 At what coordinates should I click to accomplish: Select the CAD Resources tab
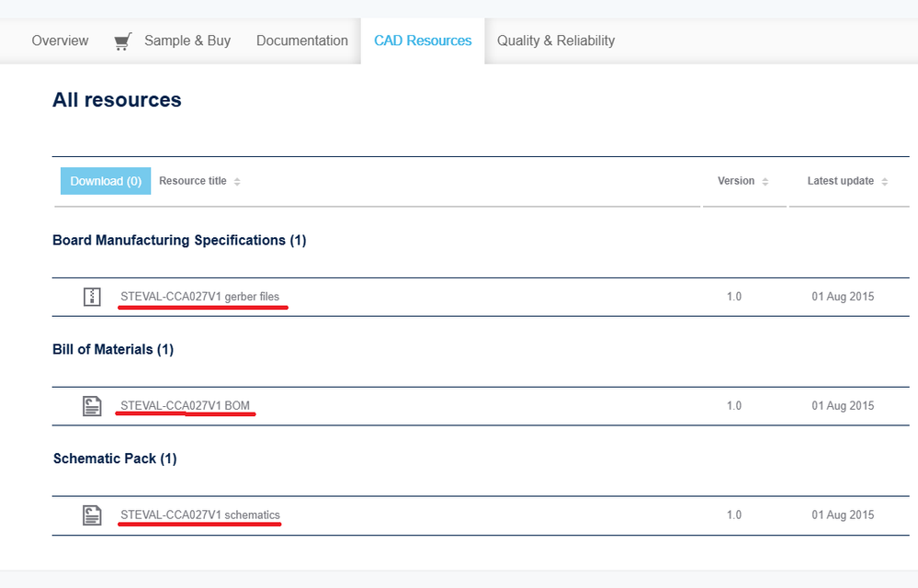point(423,40)
